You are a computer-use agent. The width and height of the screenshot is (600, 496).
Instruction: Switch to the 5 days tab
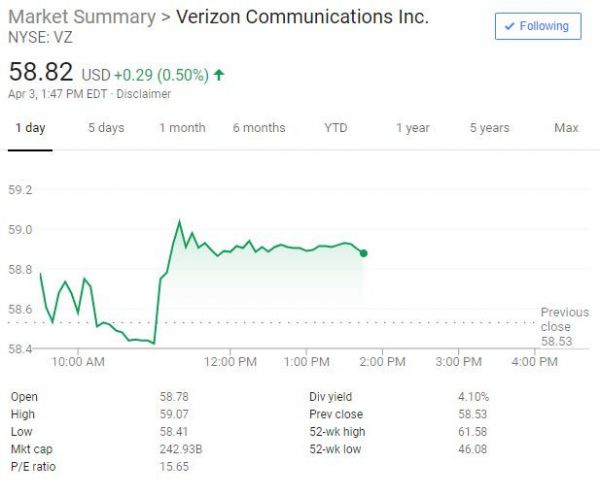click(x=106, y=128)
